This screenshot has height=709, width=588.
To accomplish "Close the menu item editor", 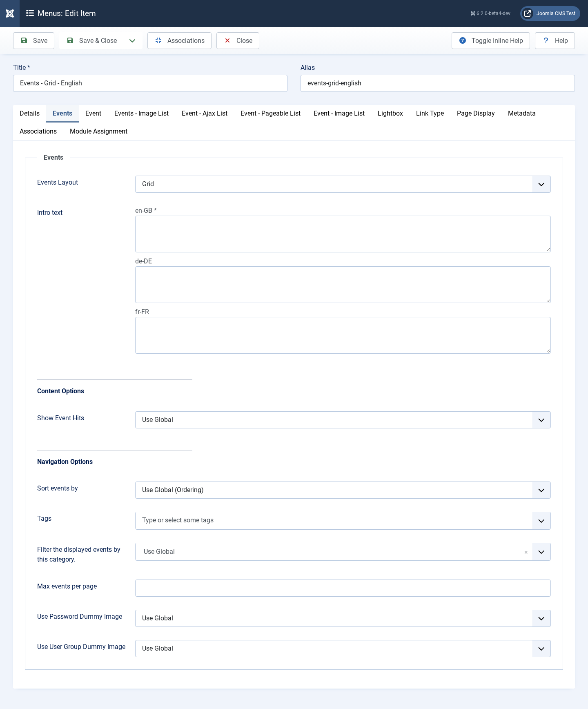I will click(x=238, y=41).
